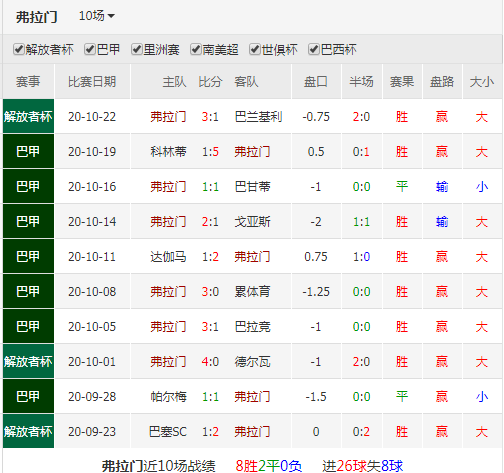Screen dimensions: 504x473
Task: Click the 进26球失8球 goals summary
Action: (x=363, y=466)
